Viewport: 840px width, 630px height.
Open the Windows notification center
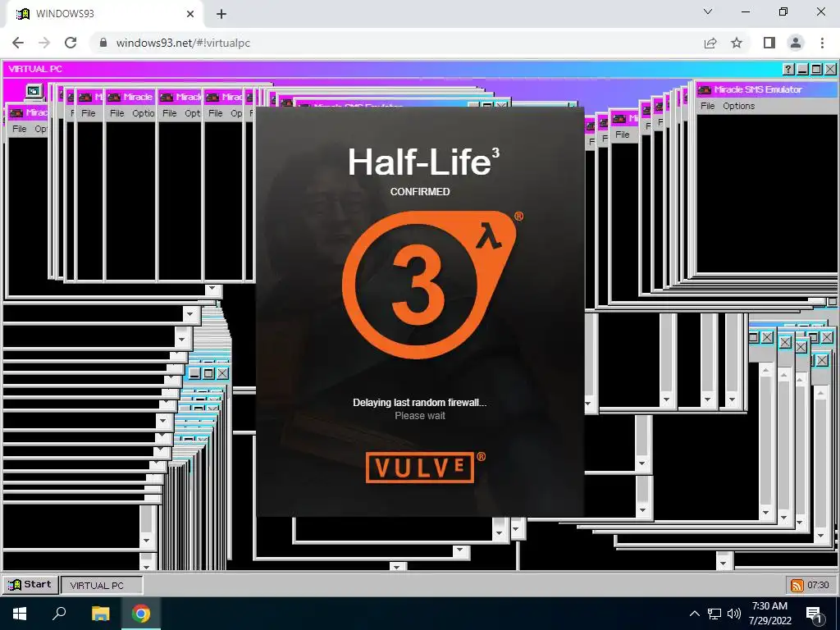(x=815, y=614)
